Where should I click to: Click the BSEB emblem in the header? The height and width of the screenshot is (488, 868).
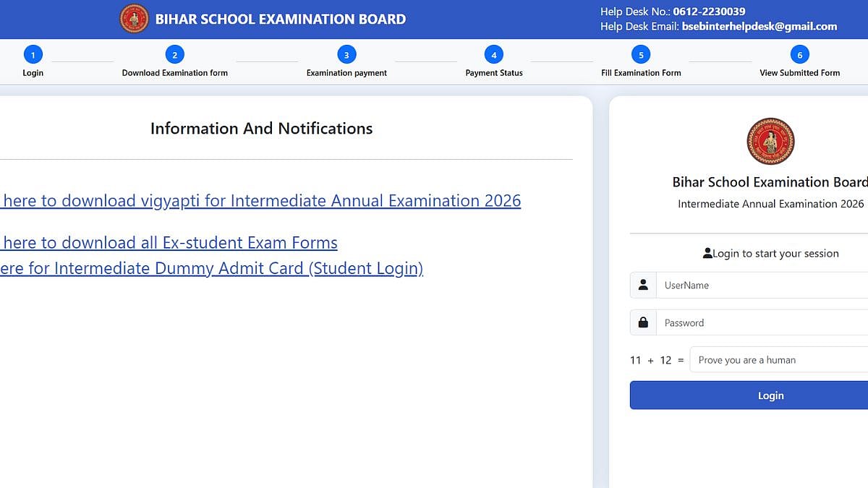click(x=133, y=18)
